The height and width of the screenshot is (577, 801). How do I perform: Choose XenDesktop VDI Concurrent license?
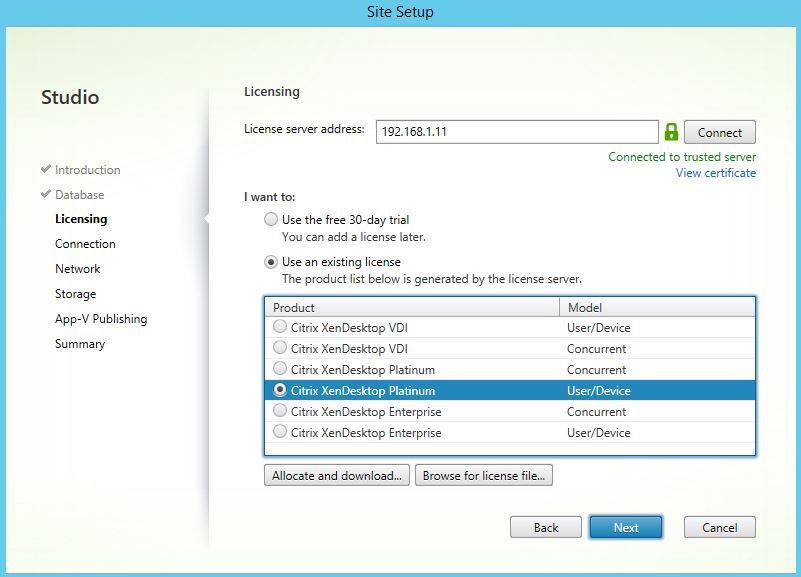pos(280,348)
